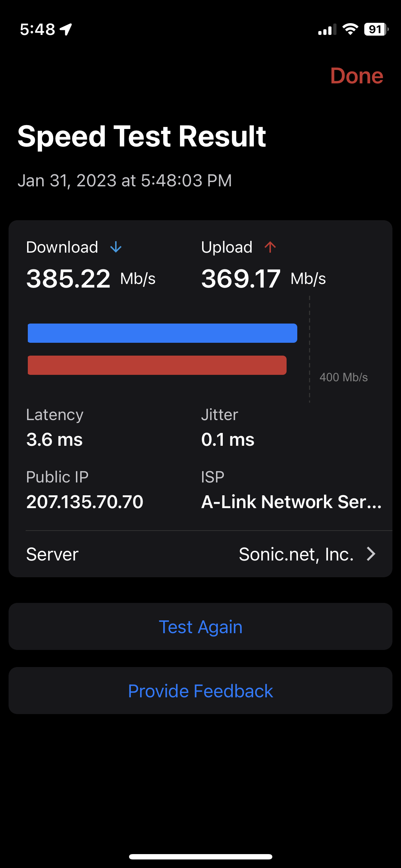Tap the blue download speed bar
401x868 pixels.
tap(162, 333)
